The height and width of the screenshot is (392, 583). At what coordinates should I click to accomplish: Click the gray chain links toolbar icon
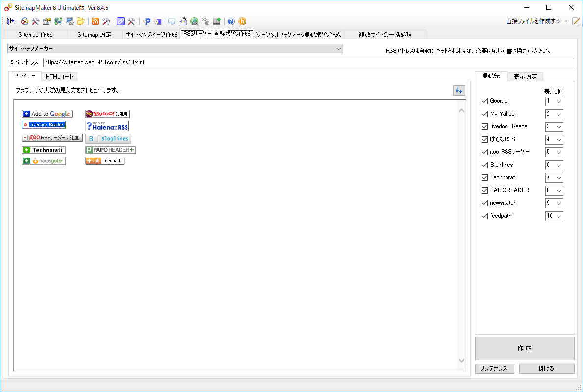pyautogui.click(x=205, y=21)
